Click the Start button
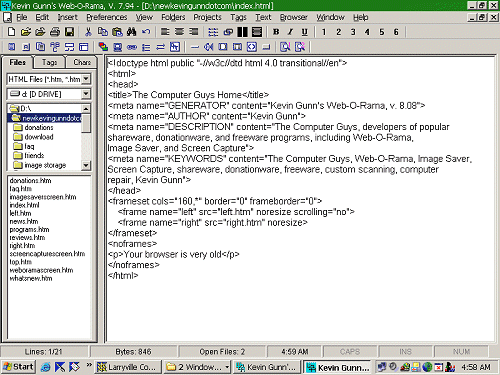500x375 pixels. click(18, 367)
